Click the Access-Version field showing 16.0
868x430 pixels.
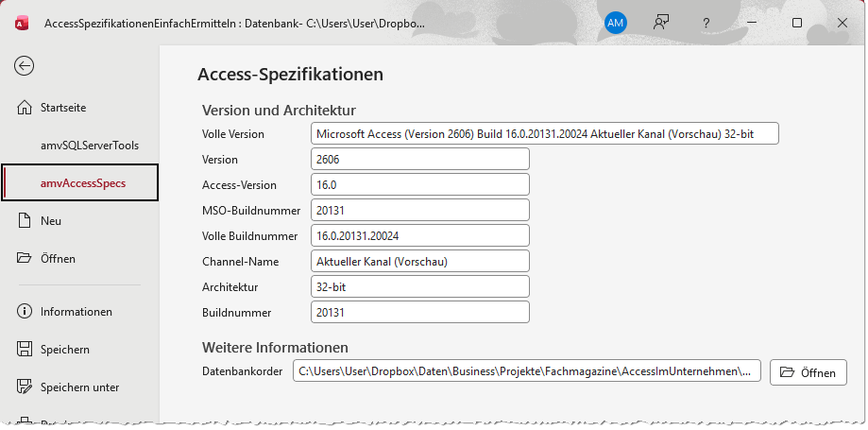(420, 184)
